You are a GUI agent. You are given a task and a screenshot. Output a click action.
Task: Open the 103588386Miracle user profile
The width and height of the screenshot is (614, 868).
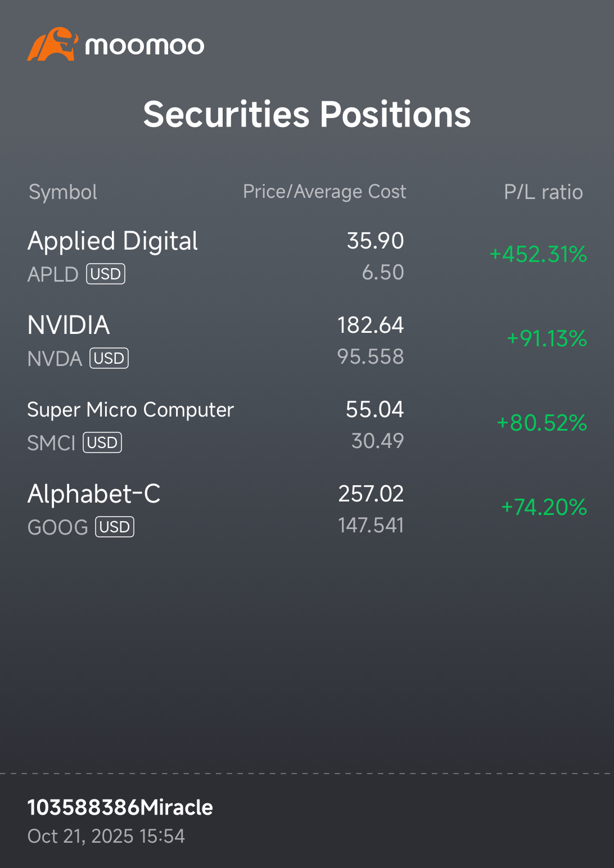pyautogui.click(x=120, y=807)
